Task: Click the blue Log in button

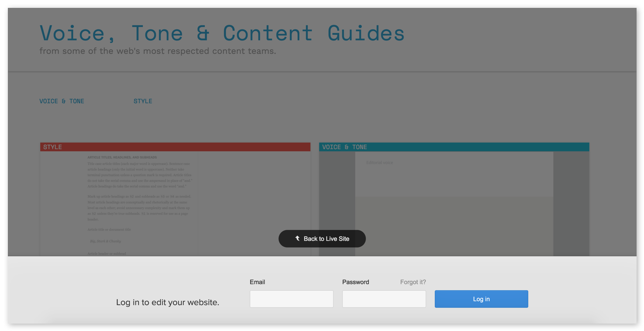Action: (481, 299)
